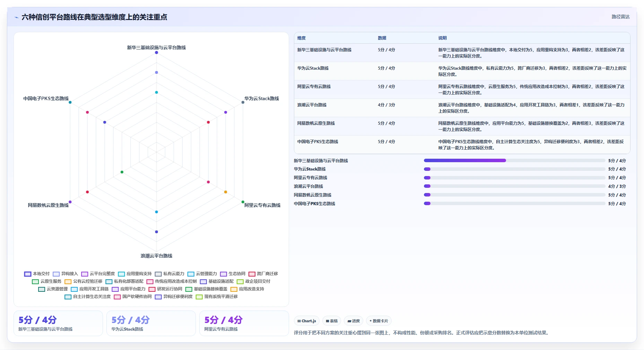Open the 新华三基础设施与云平台路线 score card
Image resolution: width=644 pixels, height=350 pixels.
pyautogui.click(x=58, y=323)
